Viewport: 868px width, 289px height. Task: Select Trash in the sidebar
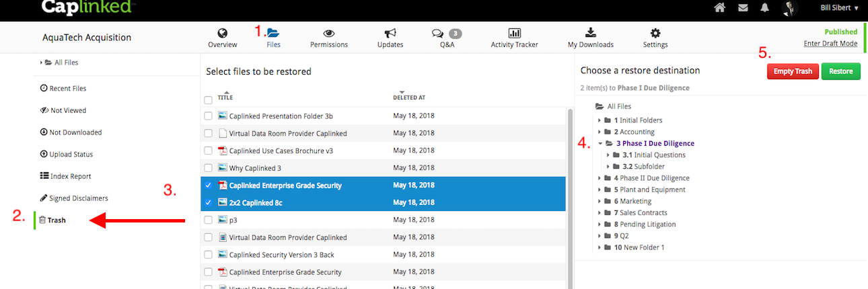pyautogui.click(x=52, y=220)
